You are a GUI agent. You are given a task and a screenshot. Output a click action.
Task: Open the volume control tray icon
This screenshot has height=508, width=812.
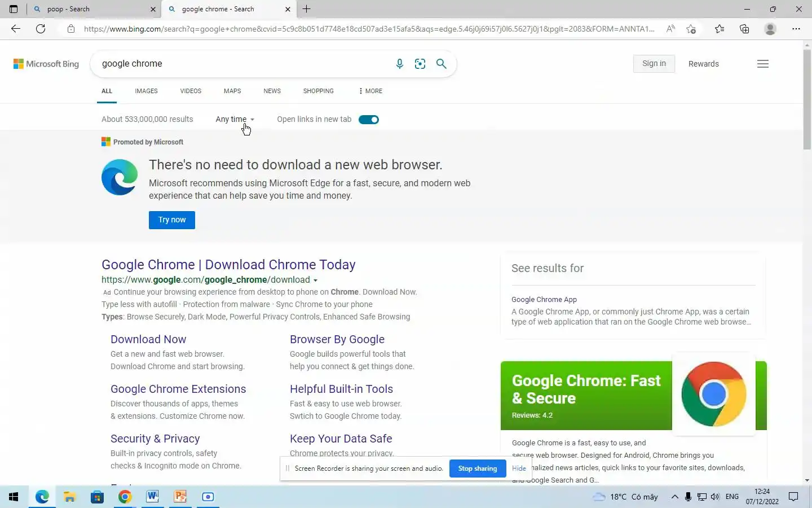[715, 497]
